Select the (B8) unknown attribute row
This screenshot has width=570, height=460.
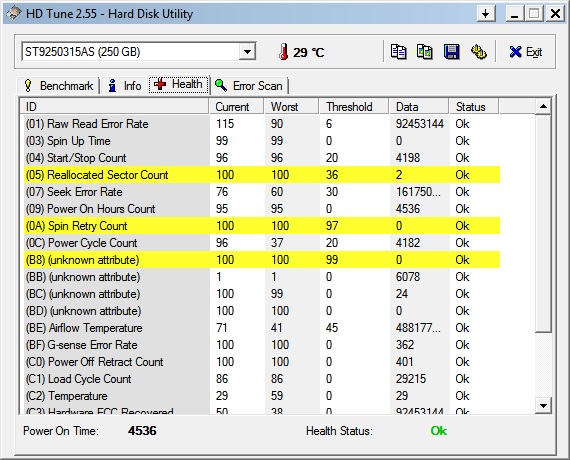click(x=262, y=260)
